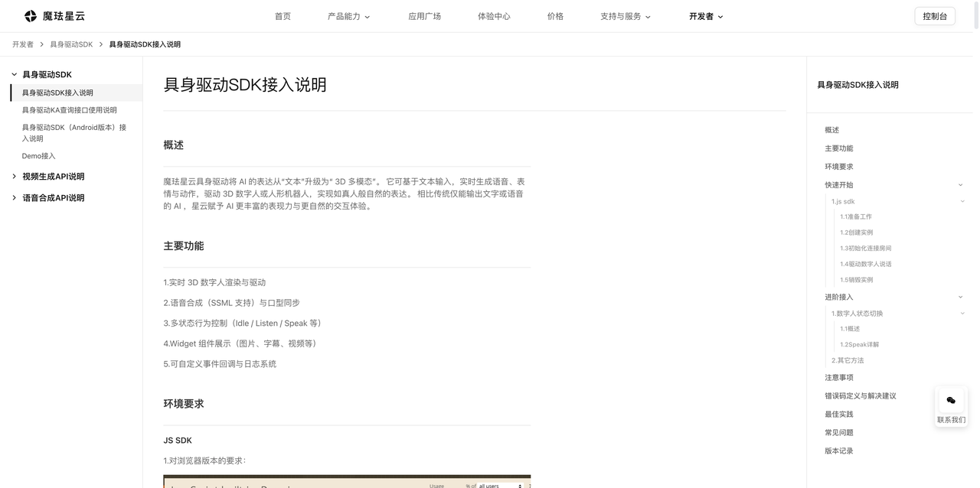Viewport: 980px width, 488px height.
Task: Open 价格 in top navigation
Action: pyautogui.click(x=555, y=16)
